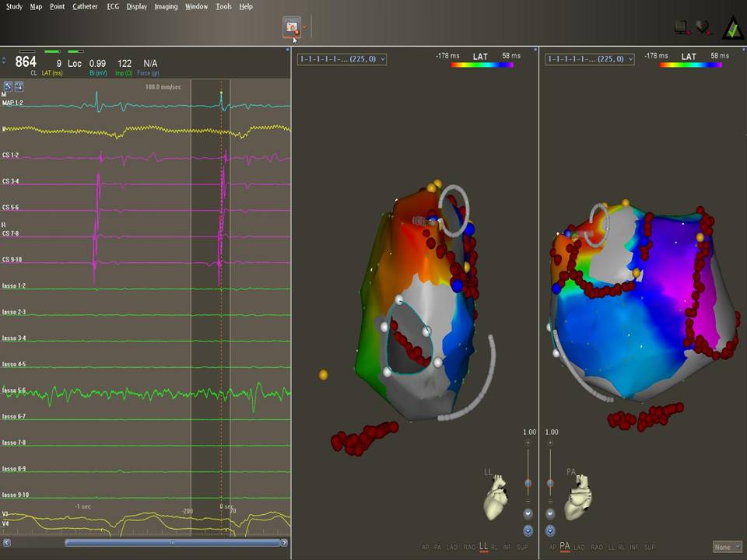Select the RL view in the left map
The image size is (747, 560).
495,548
